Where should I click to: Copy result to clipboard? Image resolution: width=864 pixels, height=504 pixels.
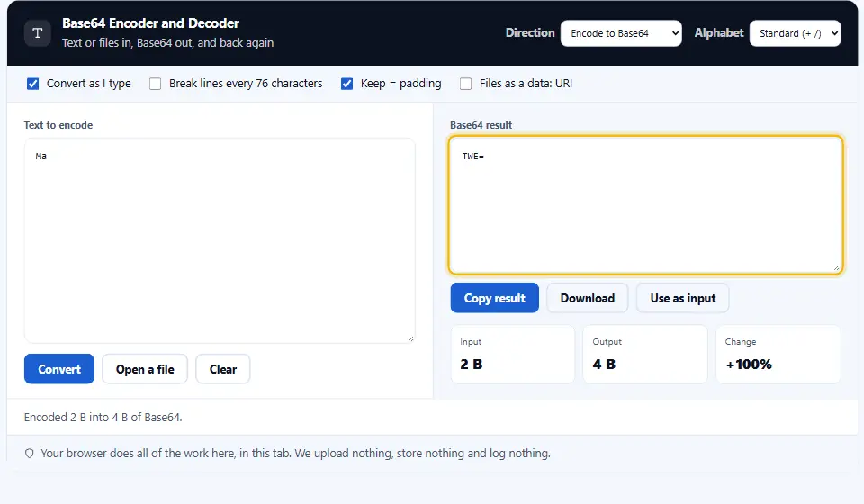click(495, 298)
